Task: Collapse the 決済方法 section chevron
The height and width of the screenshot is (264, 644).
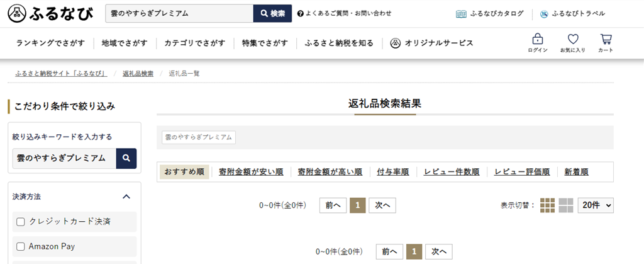Action: [126, 197]
